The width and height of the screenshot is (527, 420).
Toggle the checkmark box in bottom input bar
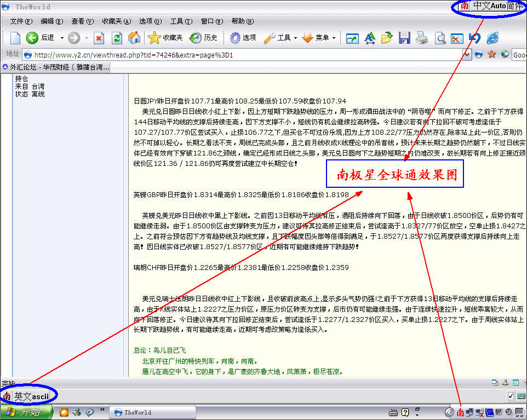pos(511,396)
